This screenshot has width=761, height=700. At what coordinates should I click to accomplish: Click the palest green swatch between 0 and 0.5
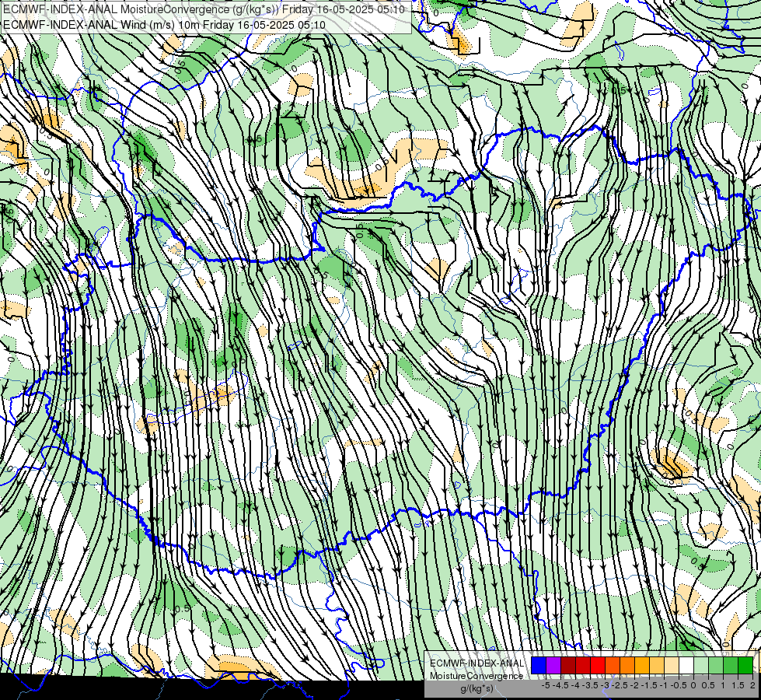pos(701,666)
